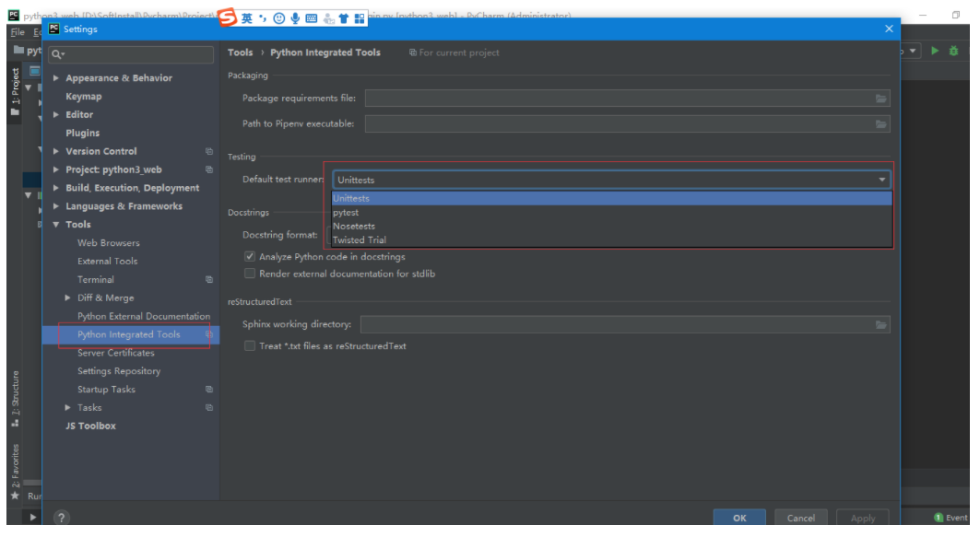
Task: Click the OK button
Action: [739, 518]
